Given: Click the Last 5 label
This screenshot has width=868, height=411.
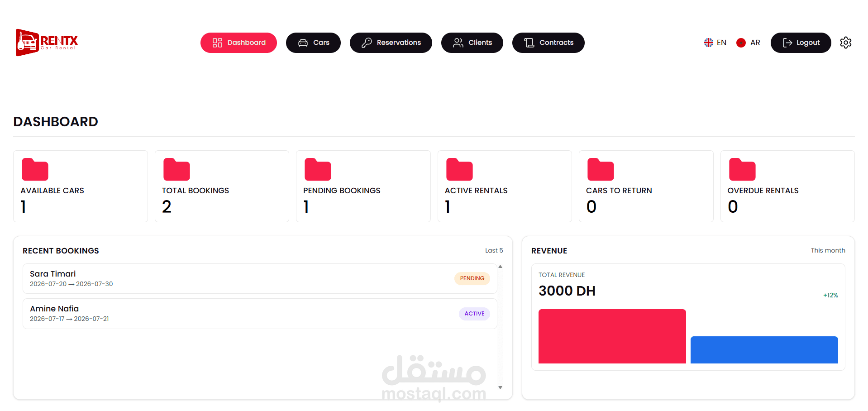Looking at the screenshot, I should (x=494, y=250).
